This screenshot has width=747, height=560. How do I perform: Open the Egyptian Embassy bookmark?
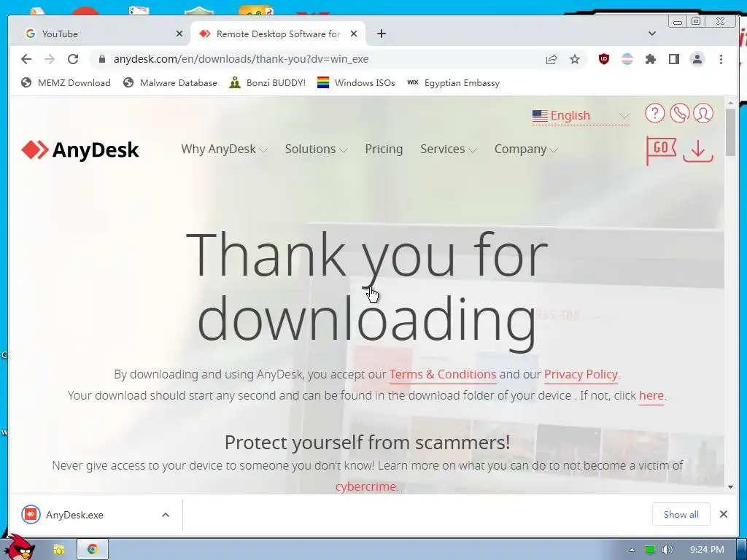(454, 83)
